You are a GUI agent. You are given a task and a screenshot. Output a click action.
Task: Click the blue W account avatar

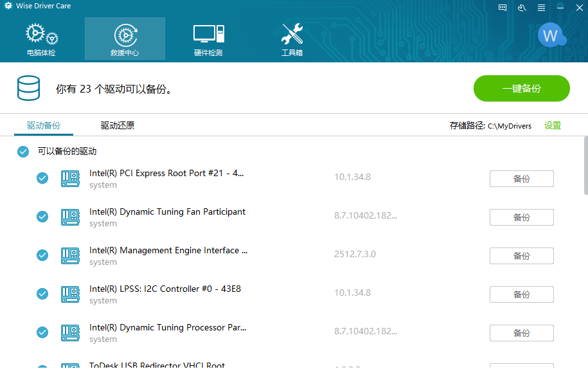pos(550,36)
